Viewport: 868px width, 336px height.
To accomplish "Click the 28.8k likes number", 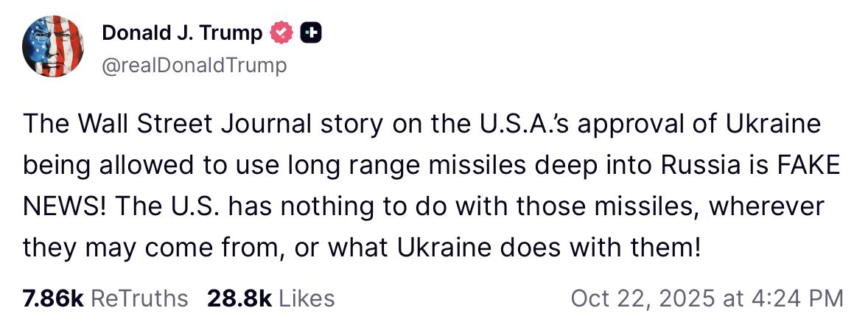I will (x=239, y=298).
